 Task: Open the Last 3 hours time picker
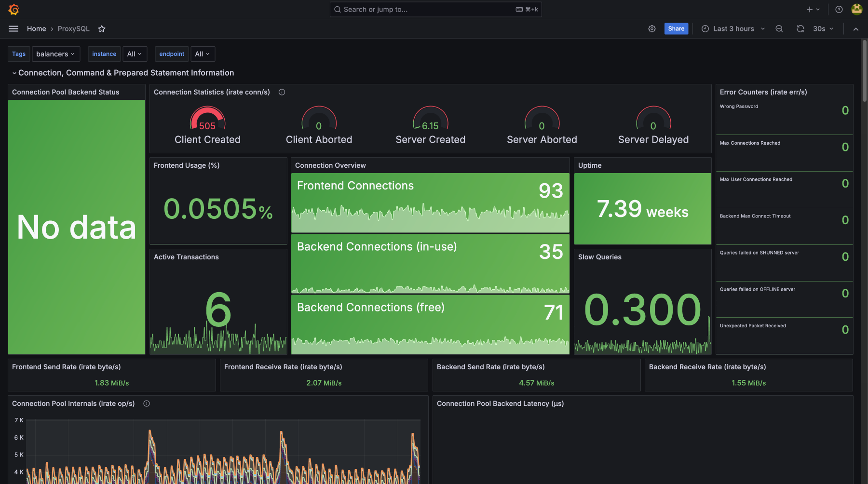pos(733,29)
